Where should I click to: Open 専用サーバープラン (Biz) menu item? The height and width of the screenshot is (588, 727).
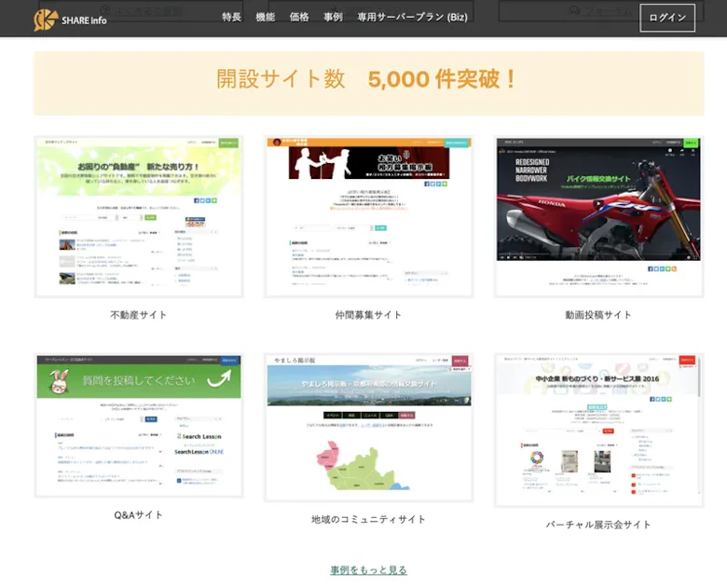coord(412,17)
